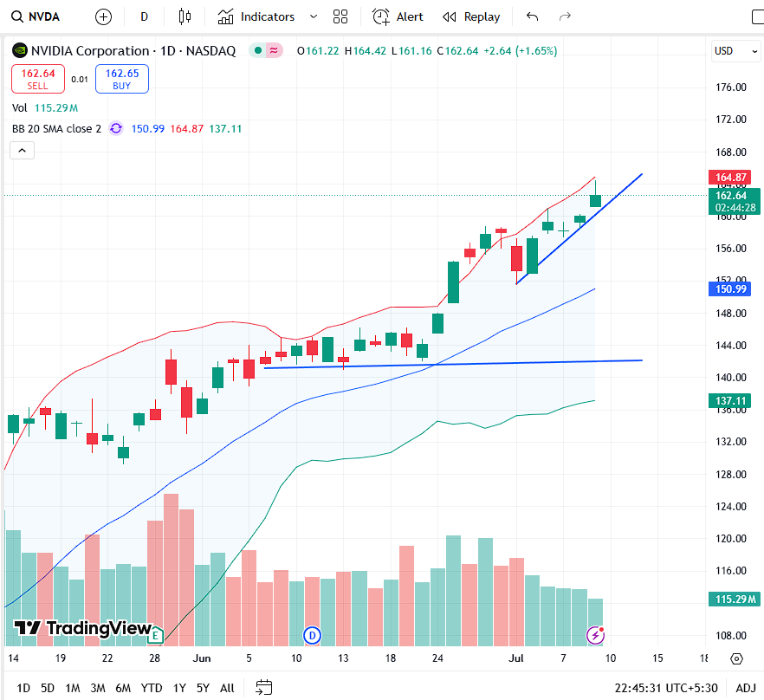The image size is (764, 700).
Task: Add a symbol with the plus icon
Action: 103,17
